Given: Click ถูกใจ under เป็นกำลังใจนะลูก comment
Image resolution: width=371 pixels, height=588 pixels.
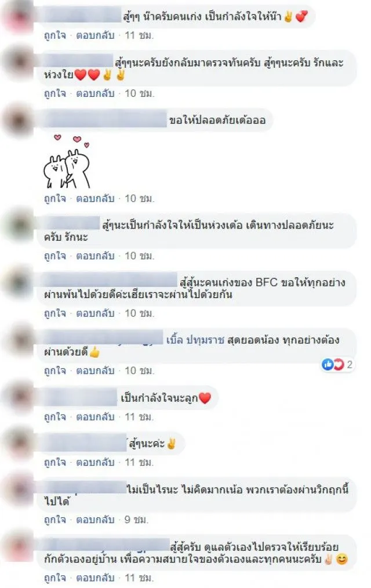Looking at the screenshot, I should click(x=54, y=416).
